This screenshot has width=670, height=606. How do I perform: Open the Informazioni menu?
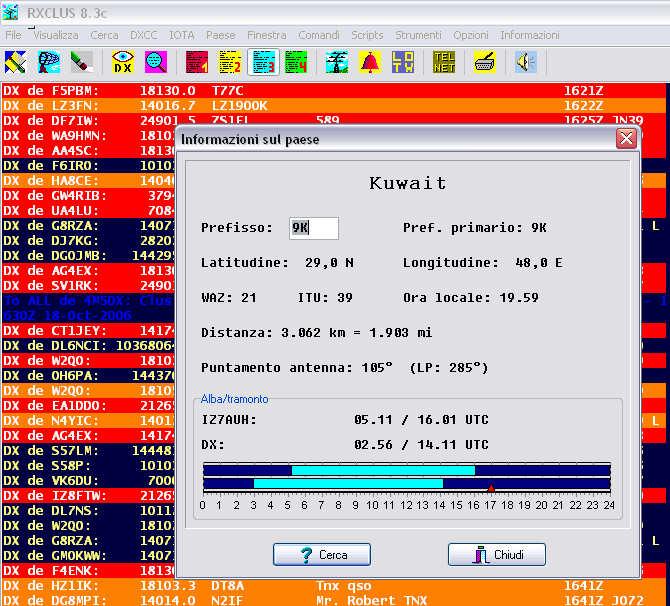[530, 35]
